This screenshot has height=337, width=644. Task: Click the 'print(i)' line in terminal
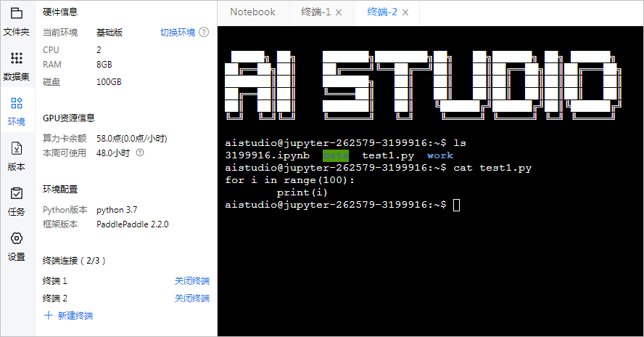(302, 192)
